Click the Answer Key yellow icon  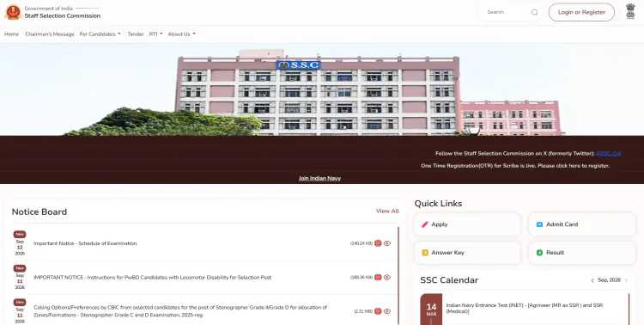425,253
